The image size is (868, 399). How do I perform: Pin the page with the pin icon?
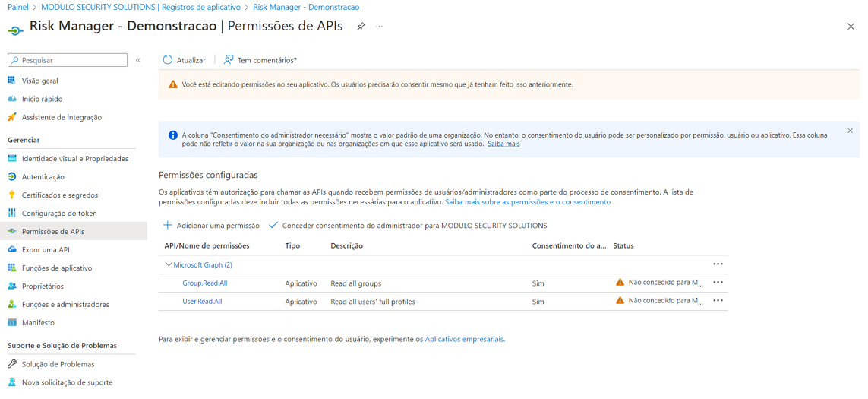[361, 26]
